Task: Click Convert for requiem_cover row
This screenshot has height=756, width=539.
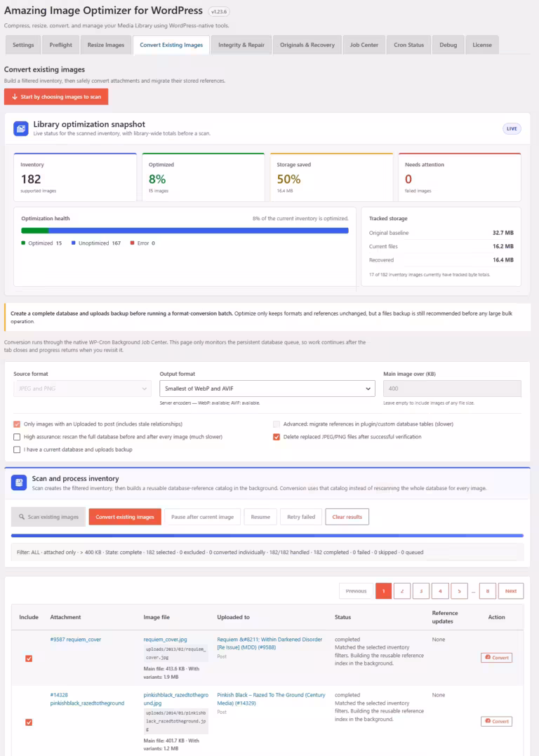Action: pyautogui.click(x=496, y=658)
